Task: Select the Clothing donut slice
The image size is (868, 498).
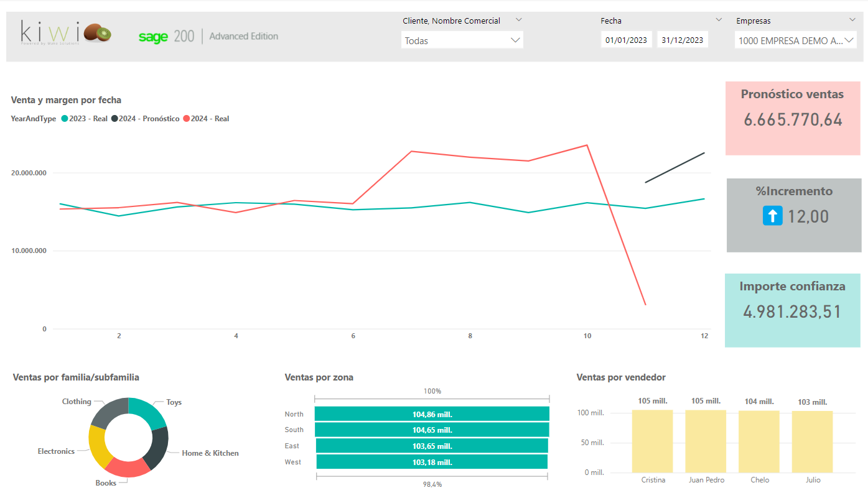Action: click(110, 412)
